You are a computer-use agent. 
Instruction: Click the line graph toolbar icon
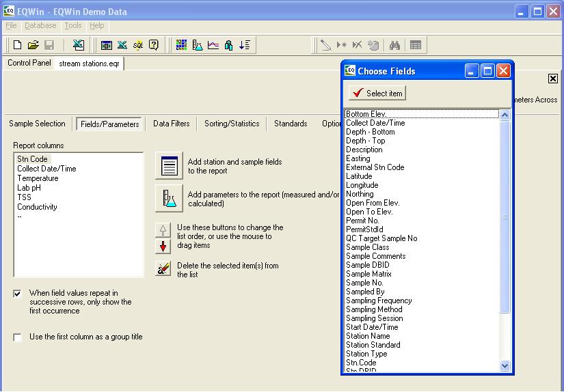pyautogui.click(x=213, y=45)
